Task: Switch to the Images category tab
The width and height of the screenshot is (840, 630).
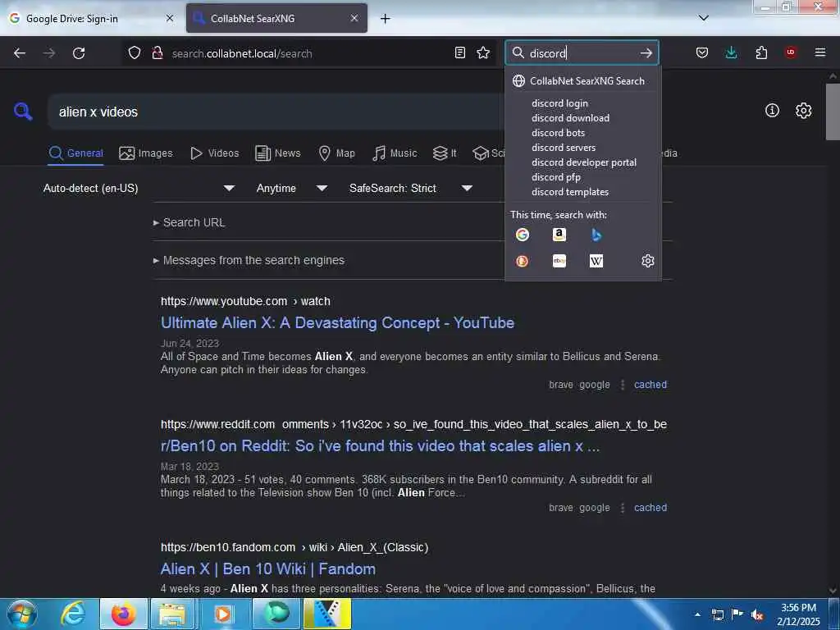Action: [x=146, y=153]
